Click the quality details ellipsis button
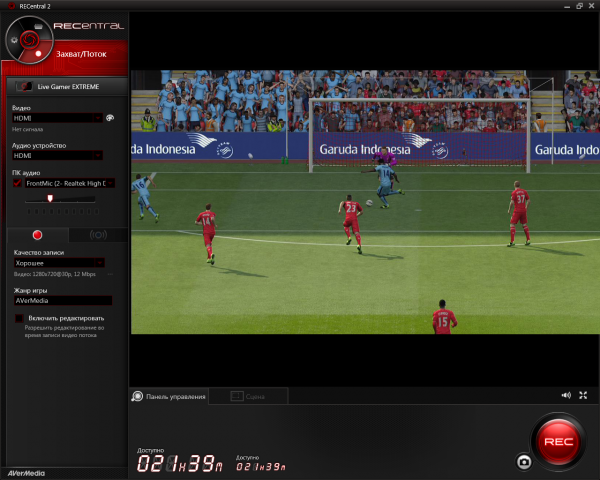 coord(110,274)
